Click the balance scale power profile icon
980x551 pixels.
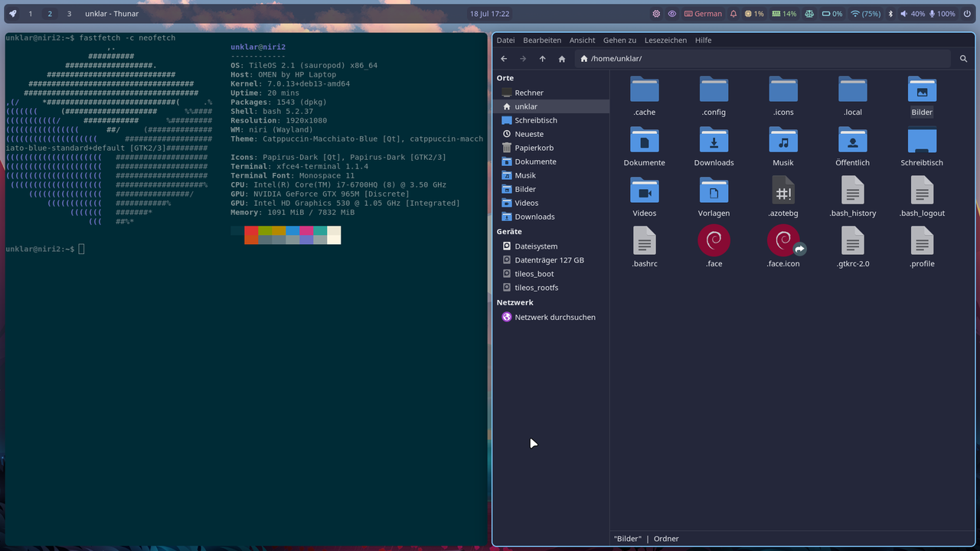pyautogui.click(x=810, y=14)
